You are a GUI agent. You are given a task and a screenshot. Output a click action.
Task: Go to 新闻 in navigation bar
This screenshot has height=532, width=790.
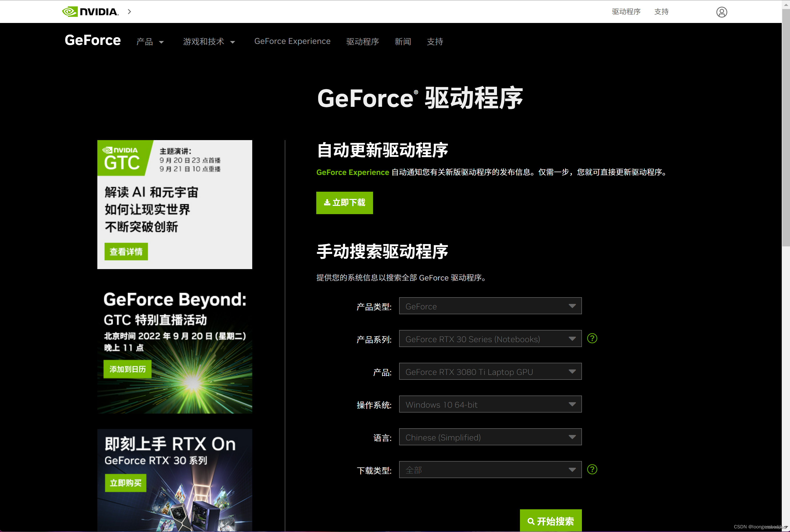(403, 42)
